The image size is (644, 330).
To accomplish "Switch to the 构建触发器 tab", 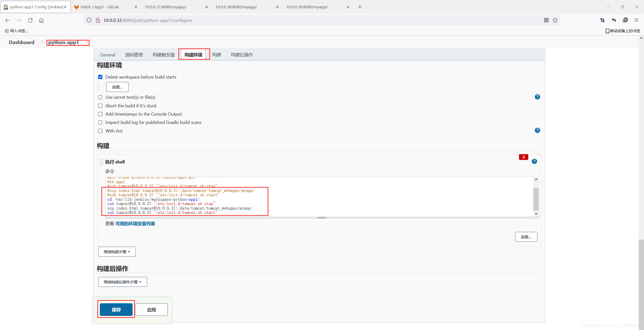I will pyautogui.click(x=164, y=55).
